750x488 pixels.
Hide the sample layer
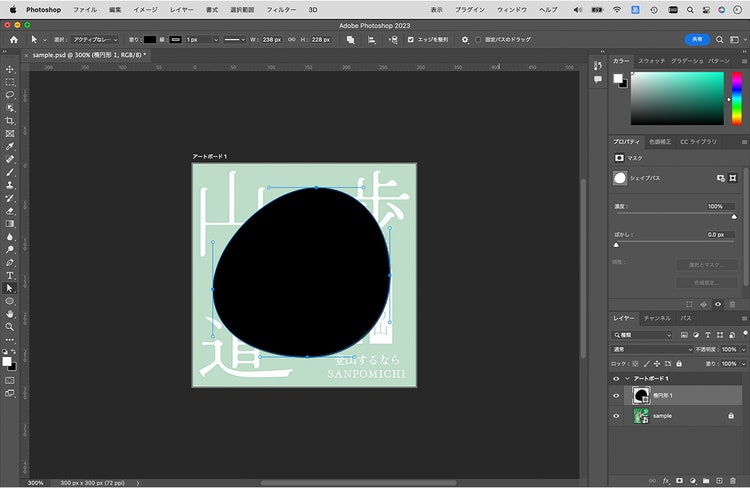coord(616,416)
